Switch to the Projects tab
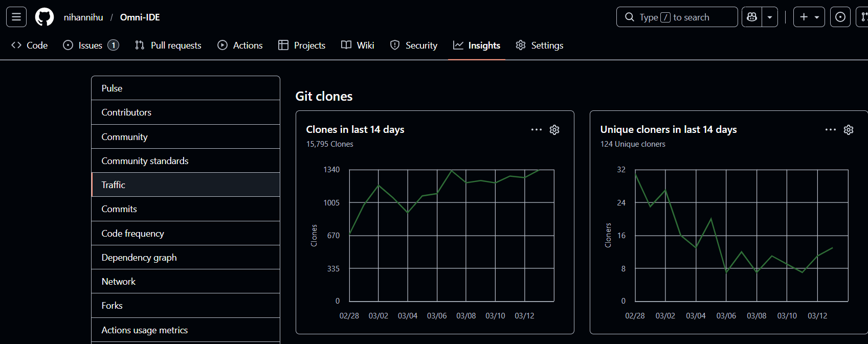Screen dimensions: 868x344 pos(302,45)
